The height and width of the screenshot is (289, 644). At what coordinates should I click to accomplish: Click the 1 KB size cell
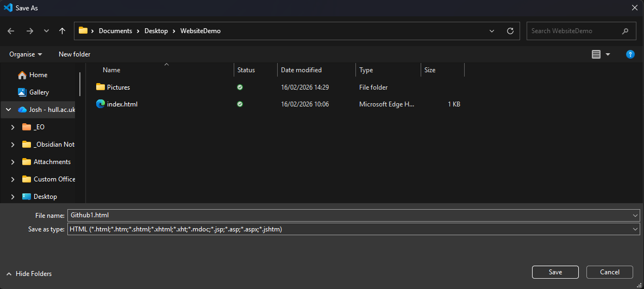pyautogui.click(x=454, y=104)
